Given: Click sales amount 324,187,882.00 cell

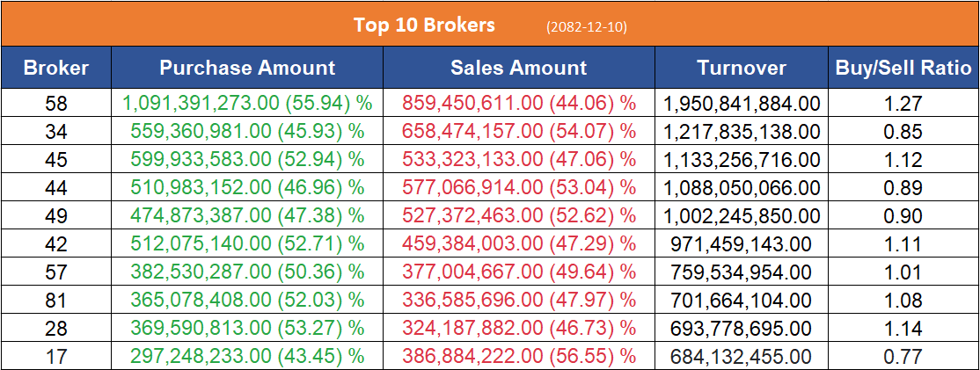Looking at the screenshot, I should click(518, 329).
